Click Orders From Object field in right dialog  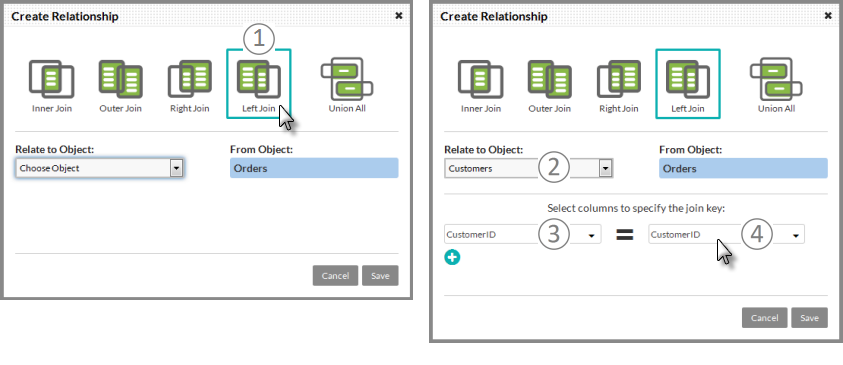point(743,168)
